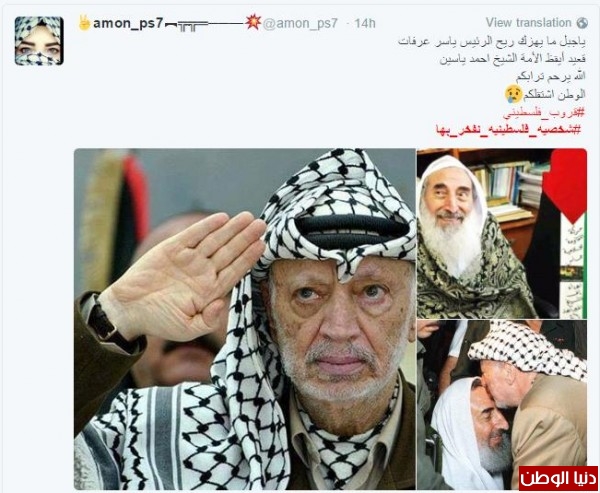
Task: Click the View translation link
Action: (x=528, y=23)
